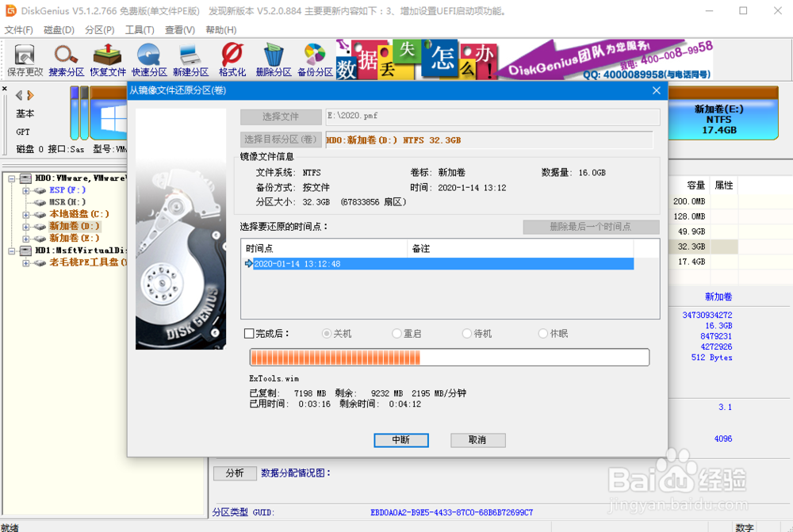Click the Save Changes (保存更改) toolbar icon

click(x=25, y=60)
